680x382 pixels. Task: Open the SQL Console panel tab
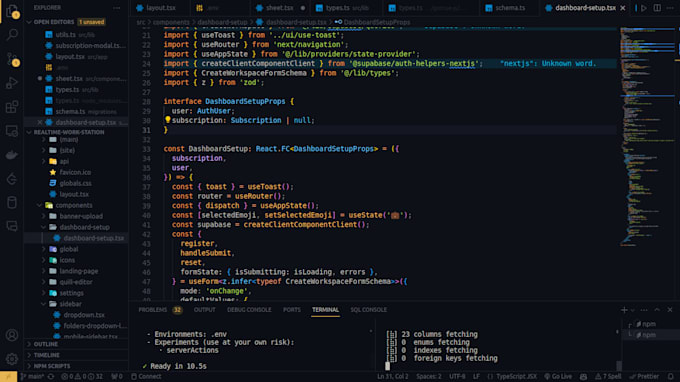368,310
